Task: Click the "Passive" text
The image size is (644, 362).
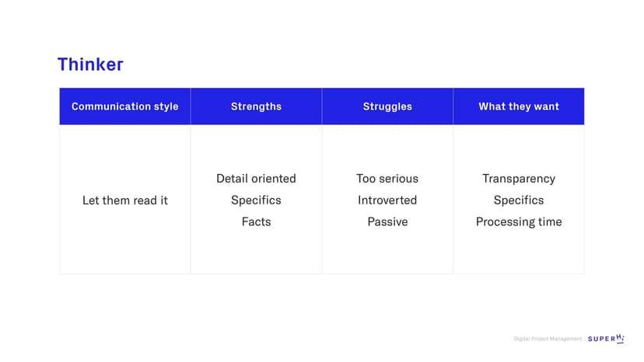Action: [x=387, y=222]
